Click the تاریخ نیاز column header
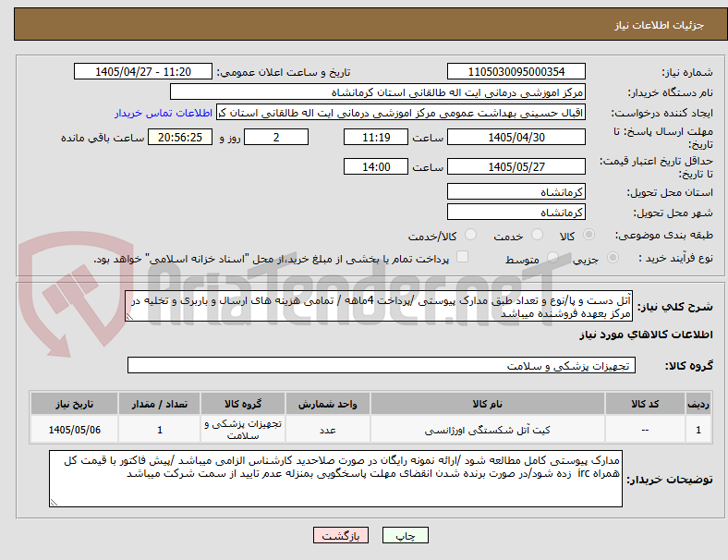Screen dimensions: 728x560 74,404
